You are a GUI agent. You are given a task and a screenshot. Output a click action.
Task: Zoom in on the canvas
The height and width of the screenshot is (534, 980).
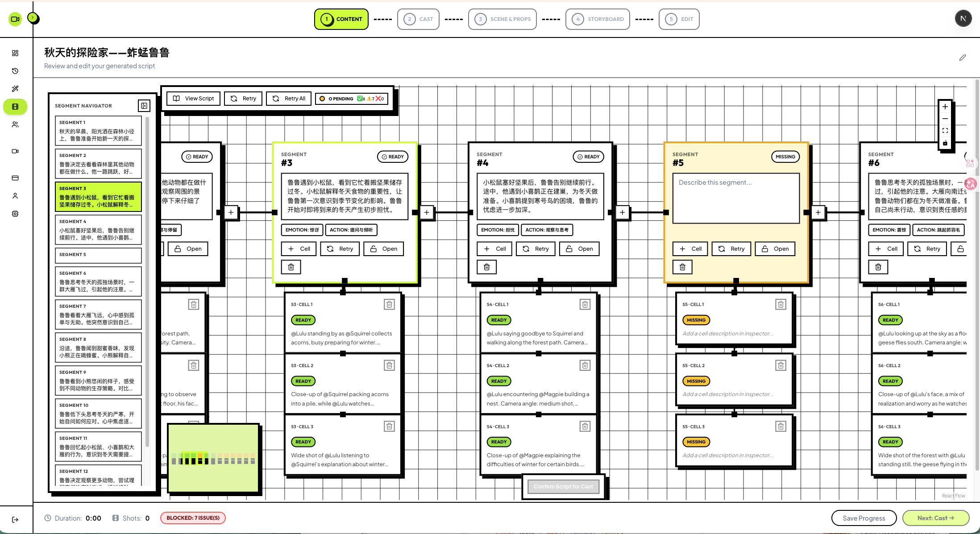(945, 107)
